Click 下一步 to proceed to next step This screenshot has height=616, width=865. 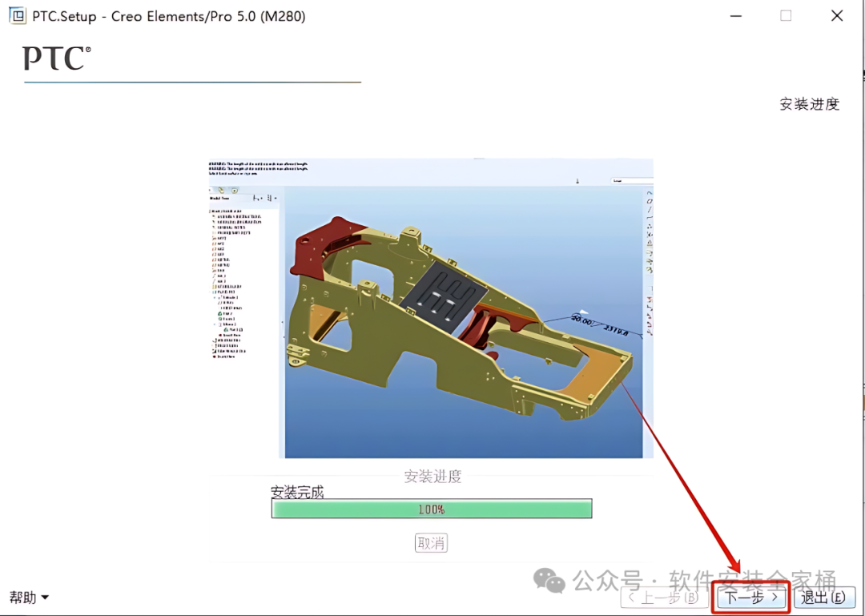click(x=751, y=598)
